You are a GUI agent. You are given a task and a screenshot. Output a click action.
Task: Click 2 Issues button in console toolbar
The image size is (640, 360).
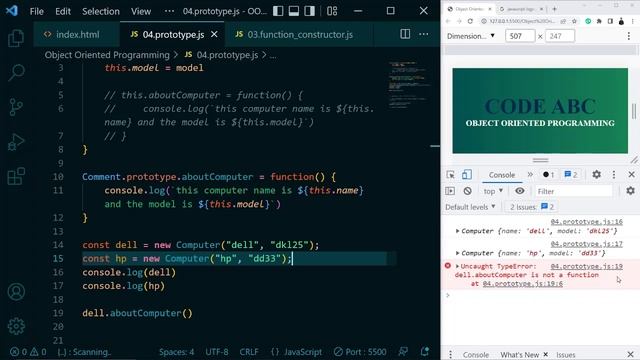click(x=531, y=207)
